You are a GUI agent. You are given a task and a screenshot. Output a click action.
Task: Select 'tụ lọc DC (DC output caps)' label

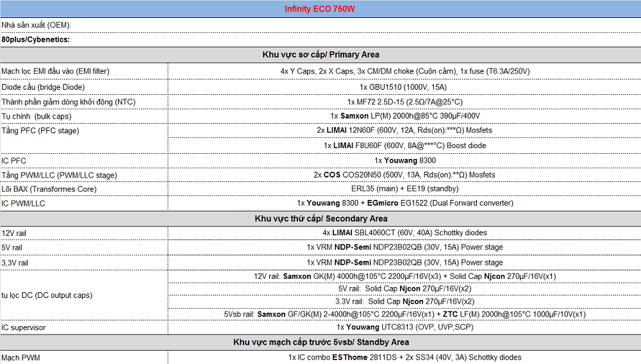tap(47, 295)
